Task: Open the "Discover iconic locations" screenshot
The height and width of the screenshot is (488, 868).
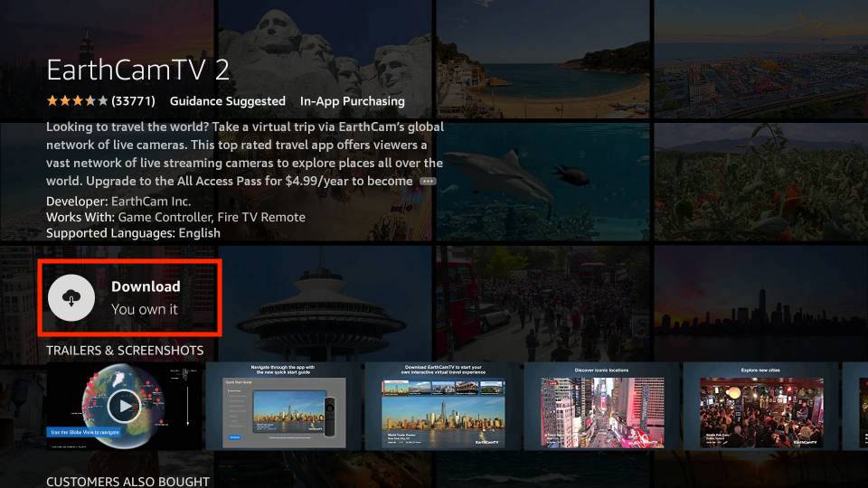Action: point(602,406)
